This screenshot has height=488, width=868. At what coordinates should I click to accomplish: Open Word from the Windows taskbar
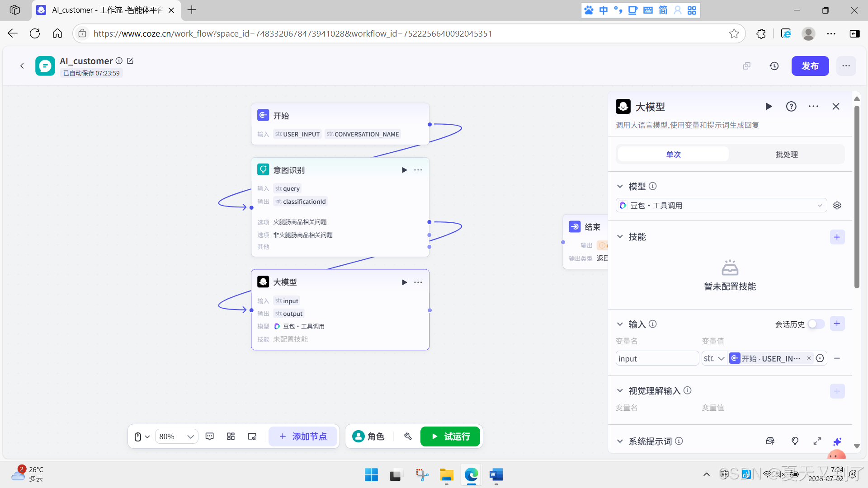pyautogui.click(x=496, y=475)
